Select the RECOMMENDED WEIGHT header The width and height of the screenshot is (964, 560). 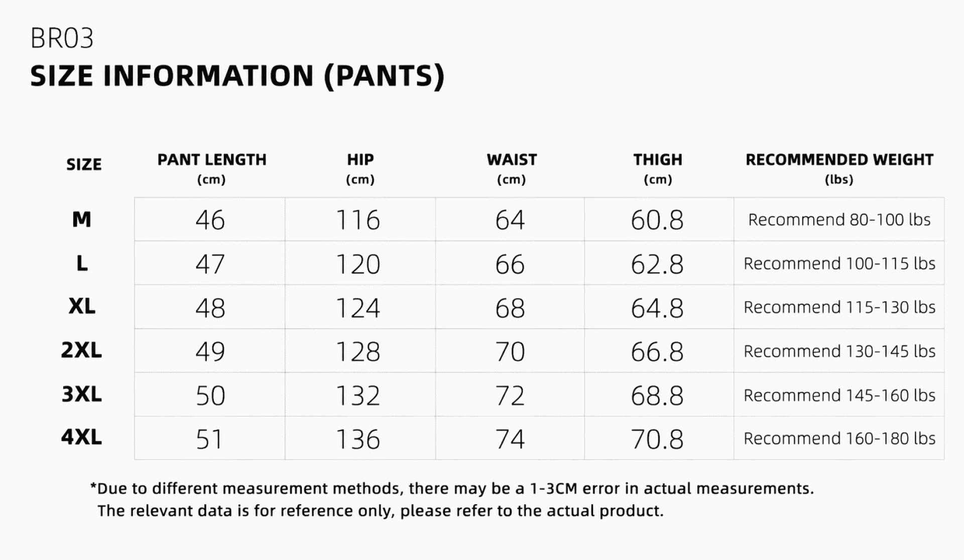coord(839,168)
